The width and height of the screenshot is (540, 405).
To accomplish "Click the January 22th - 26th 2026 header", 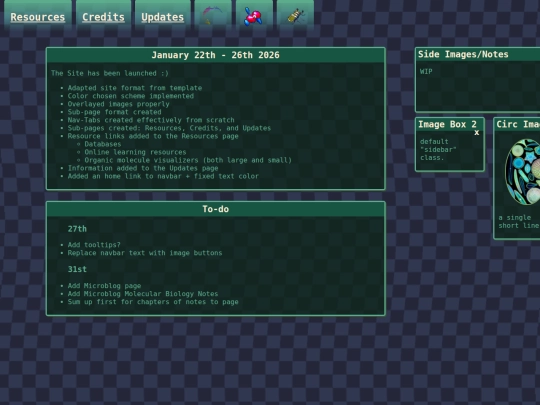I will click(216, 55).
